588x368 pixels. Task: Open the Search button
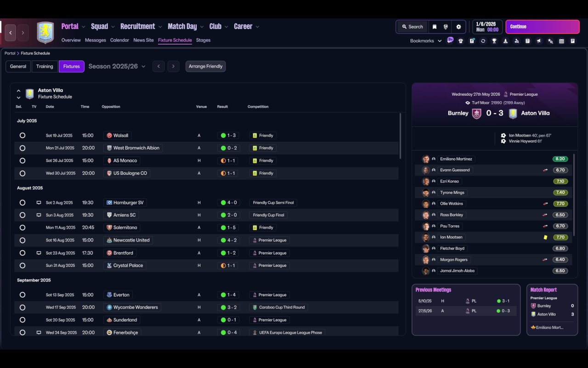412,27
